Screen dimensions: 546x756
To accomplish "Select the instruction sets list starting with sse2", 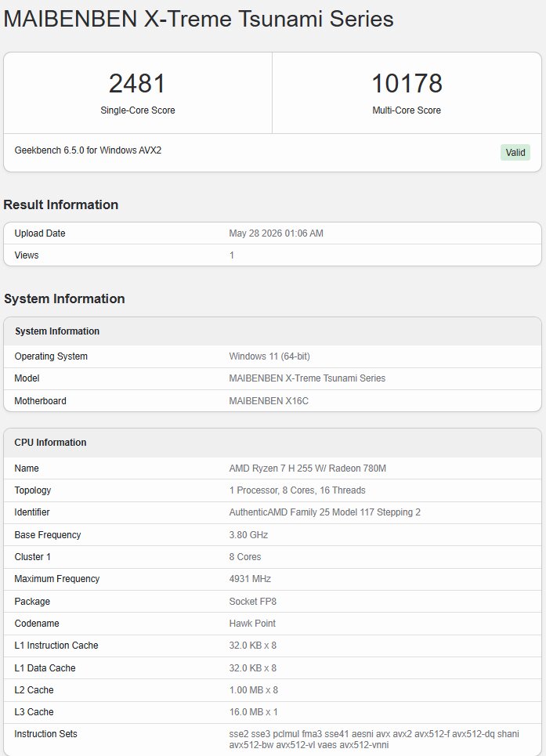I will pyautogui.click(x=374, y=739).
